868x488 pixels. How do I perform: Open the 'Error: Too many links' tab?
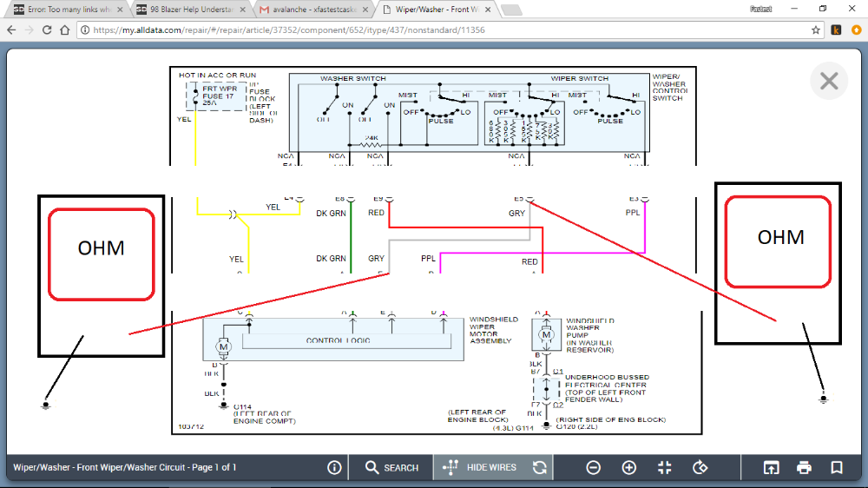61,9
